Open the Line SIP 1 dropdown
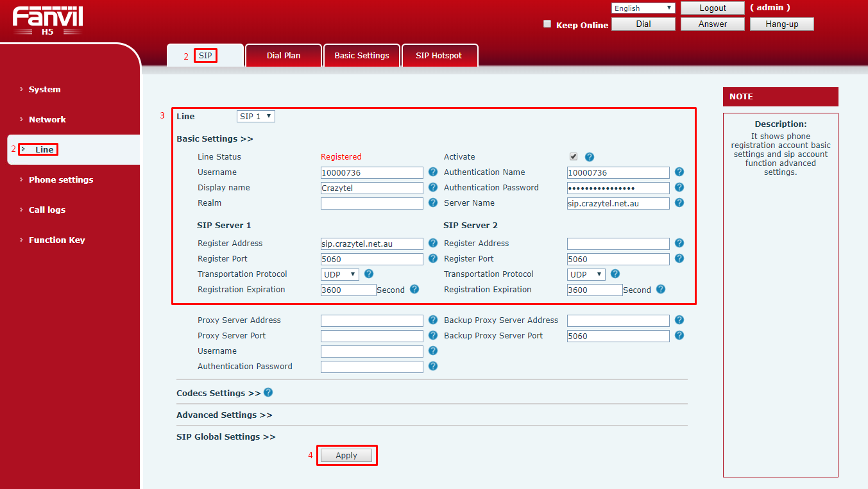Image resolution: width=868 pixels, height=489 pixels. pos(256,117)
